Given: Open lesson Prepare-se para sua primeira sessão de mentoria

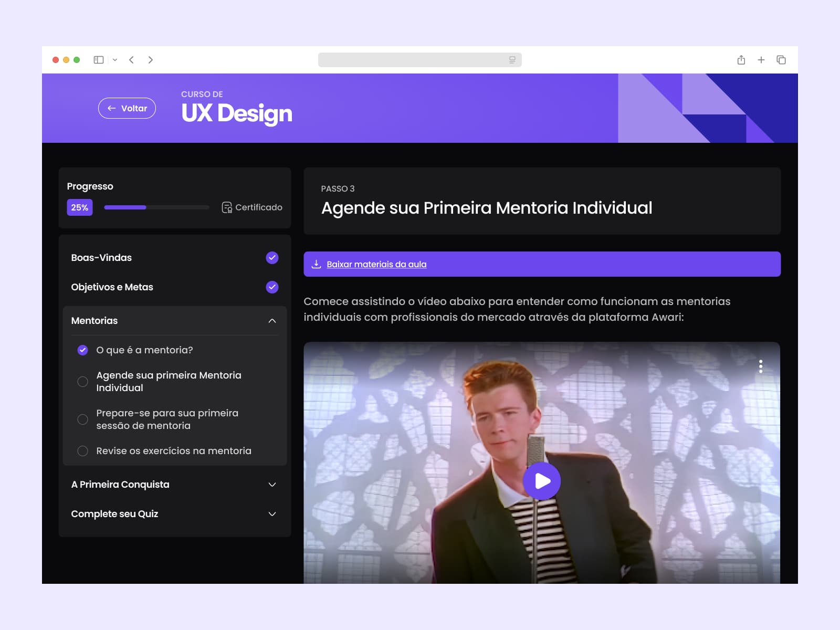Looking at the screenshot, I should point(167,419).
